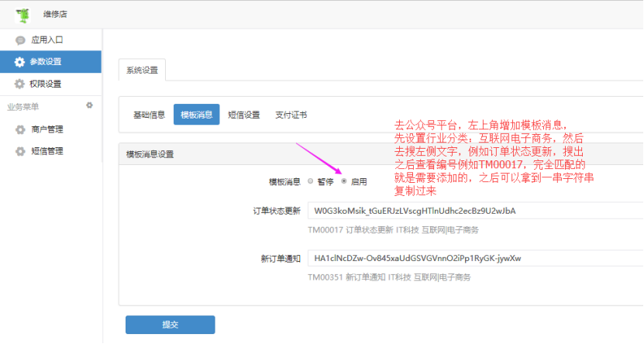Click the 订单状态更新 template ID input field
Image resolution: width=644 pixels, height=344 pixels.
click(476, 211)
